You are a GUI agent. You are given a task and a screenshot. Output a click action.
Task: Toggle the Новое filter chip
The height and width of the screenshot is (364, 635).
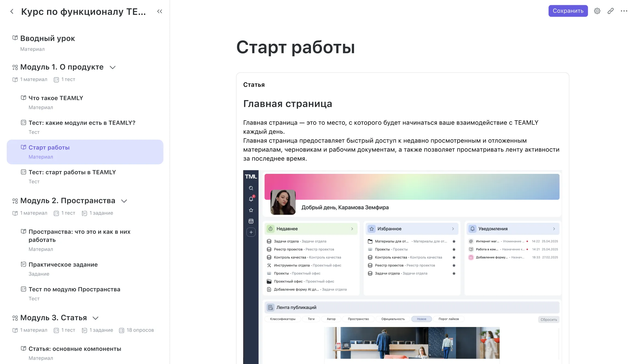click(x=421, y=319)
